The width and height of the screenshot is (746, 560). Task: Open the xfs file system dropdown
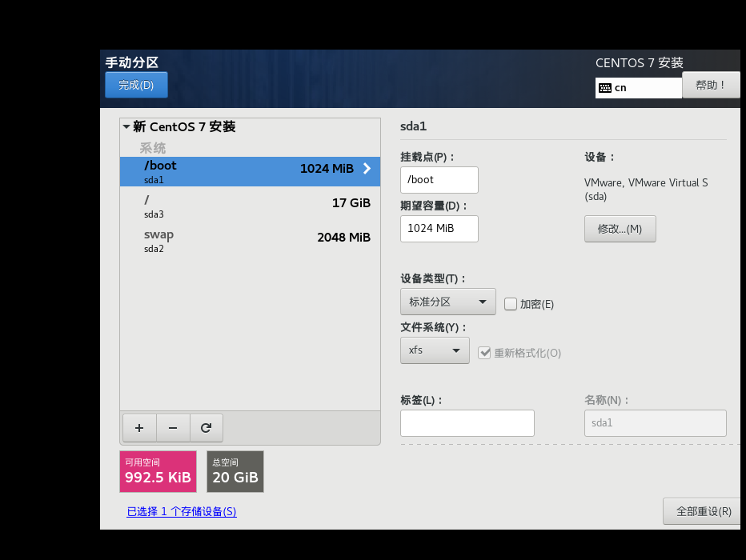tap(435, 350)
